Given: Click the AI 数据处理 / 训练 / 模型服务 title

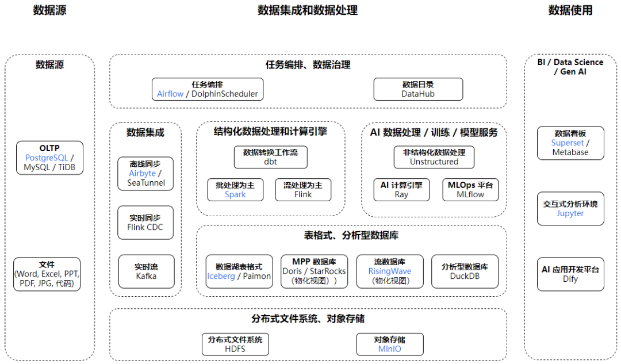Looking at the screenshot, I should pos(434,133).
